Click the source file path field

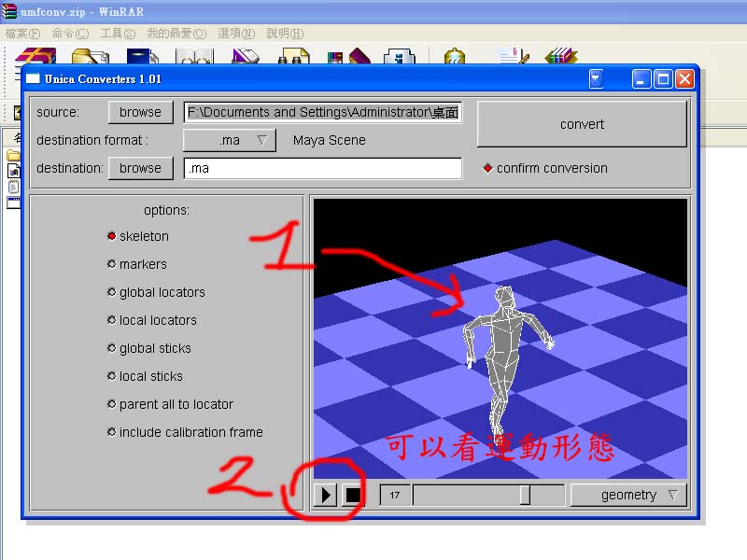[323, 112]
